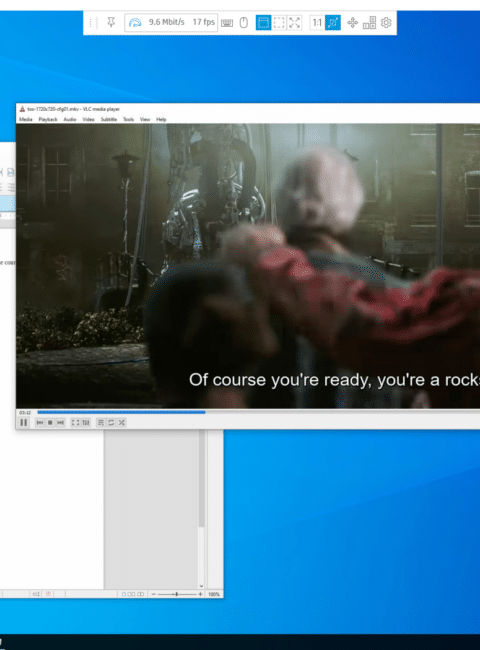Screen dimensions: 480x650
Task: Toggle VLC fullscreen video button
Action: [x=75, y=422]
